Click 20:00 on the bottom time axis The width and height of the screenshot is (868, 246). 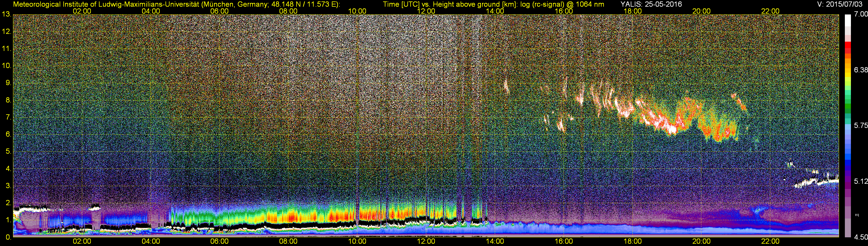701,241
